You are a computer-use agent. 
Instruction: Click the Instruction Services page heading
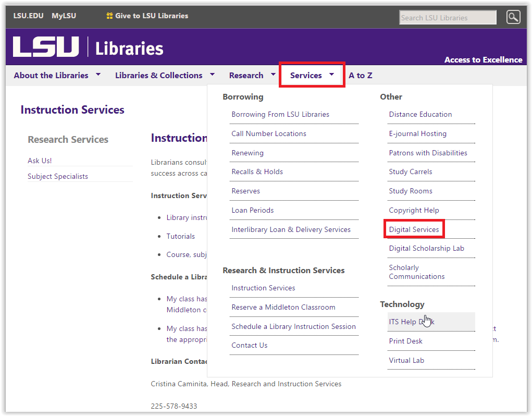coord(72,109)
